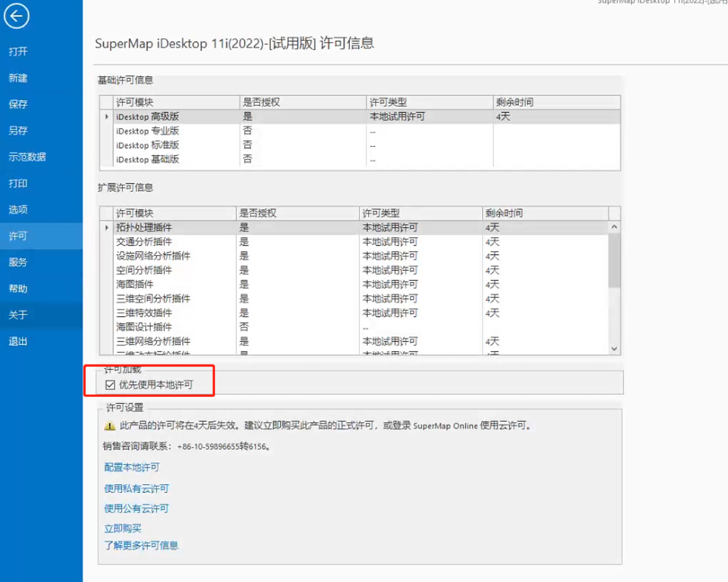Select the iDesktop 专业版 row
728x582 pixels.
(360, 131)
